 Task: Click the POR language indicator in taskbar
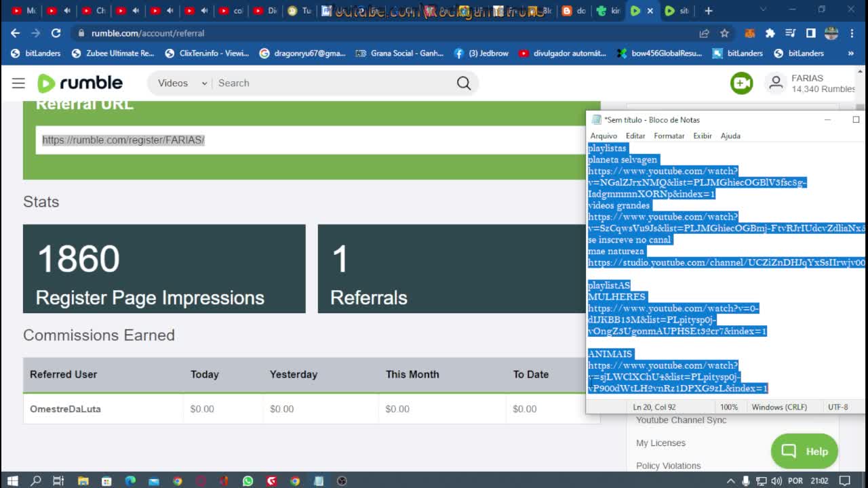(x=795, y=481)
